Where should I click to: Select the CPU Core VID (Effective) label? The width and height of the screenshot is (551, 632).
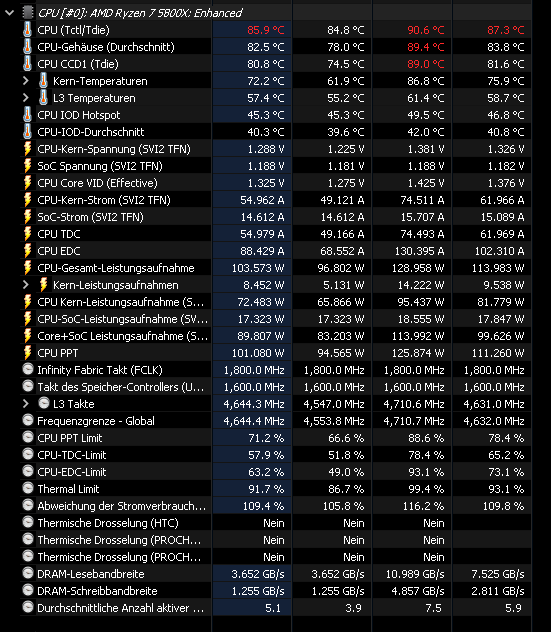tap(97, 183)
